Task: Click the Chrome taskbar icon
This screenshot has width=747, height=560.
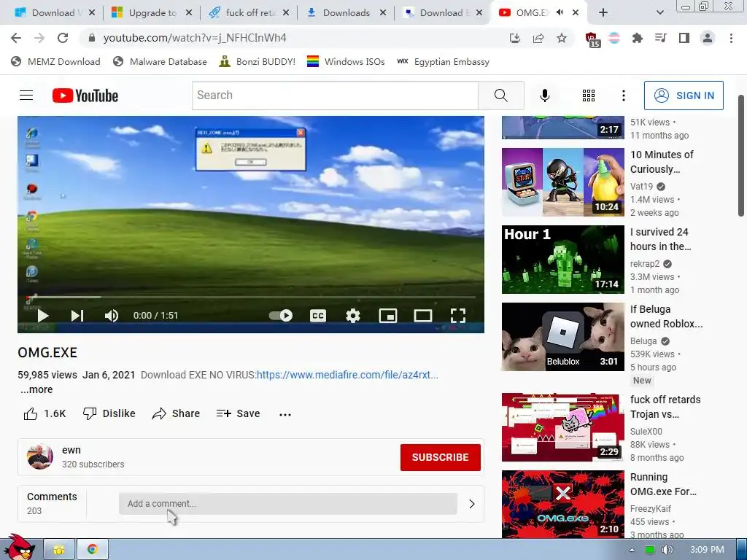Action: tap(93, 549)
